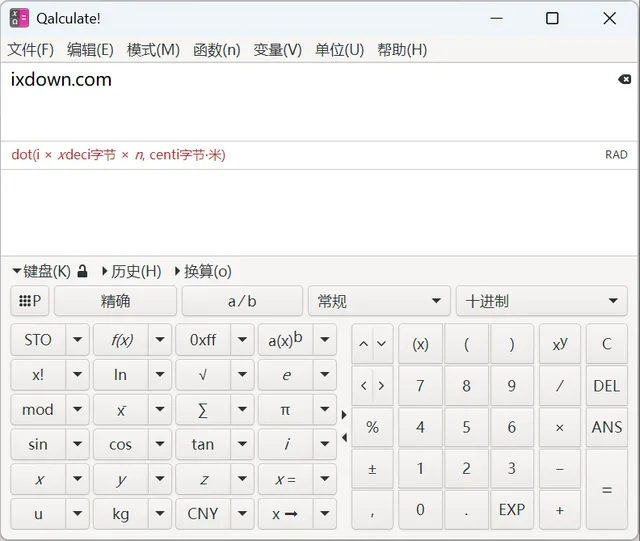Click the equals = button
This screenshot has height=541, width=640.
point(607,490)
